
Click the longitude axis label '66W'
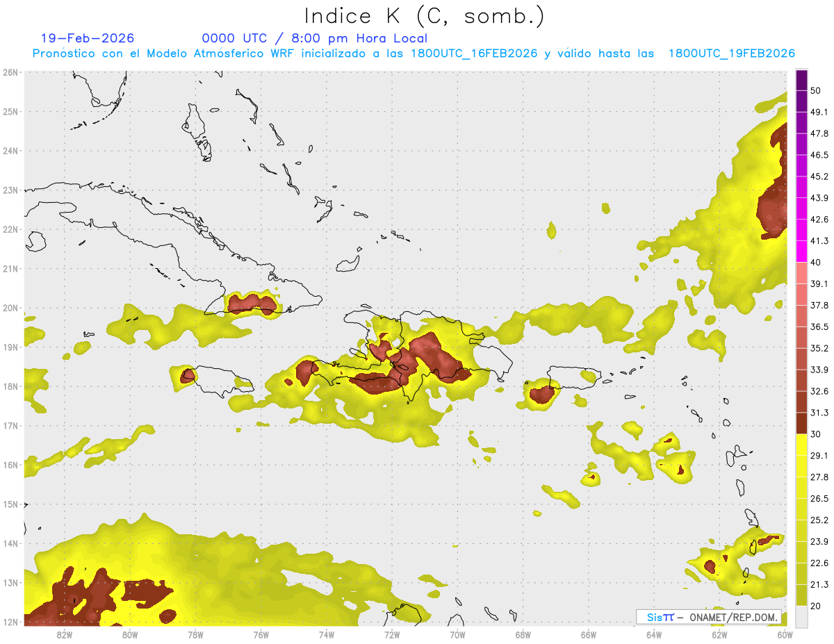589,635
